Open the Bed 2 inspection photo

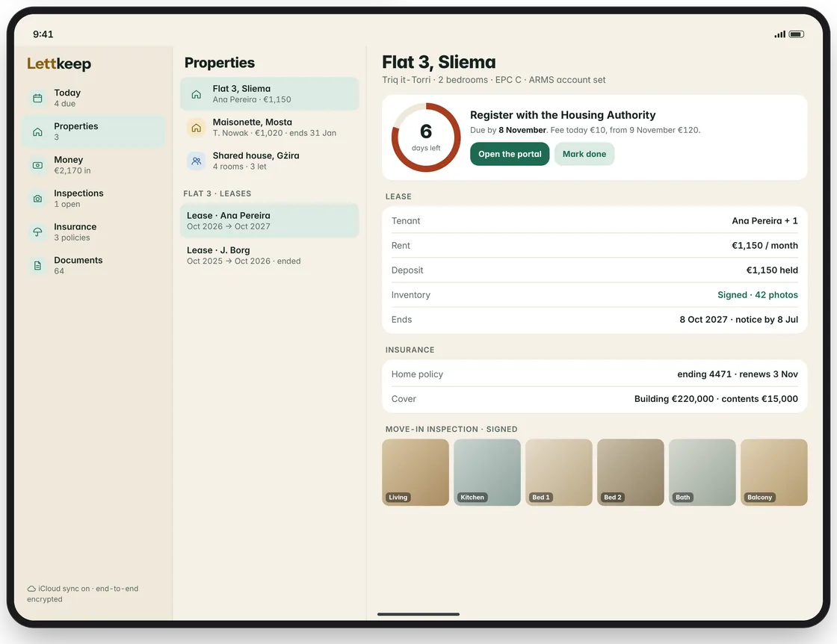tap(631, 473)
